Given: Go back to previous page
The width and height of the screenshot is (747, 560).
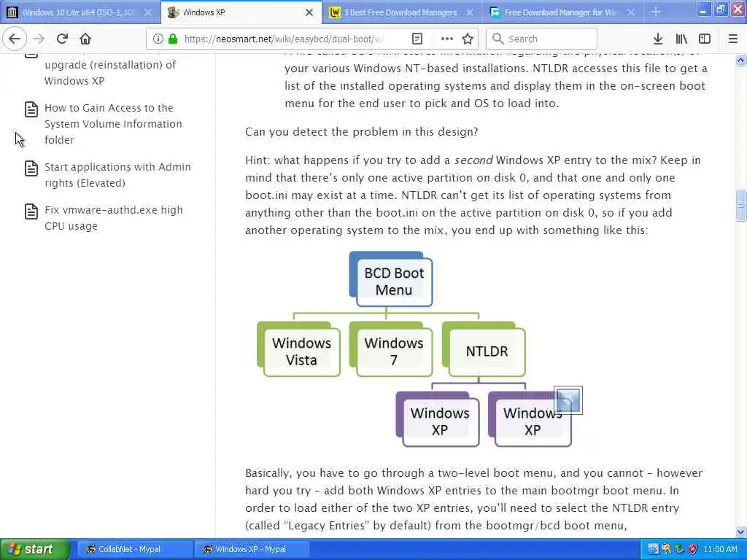Looking at the screenshot, I should point(15,39).
